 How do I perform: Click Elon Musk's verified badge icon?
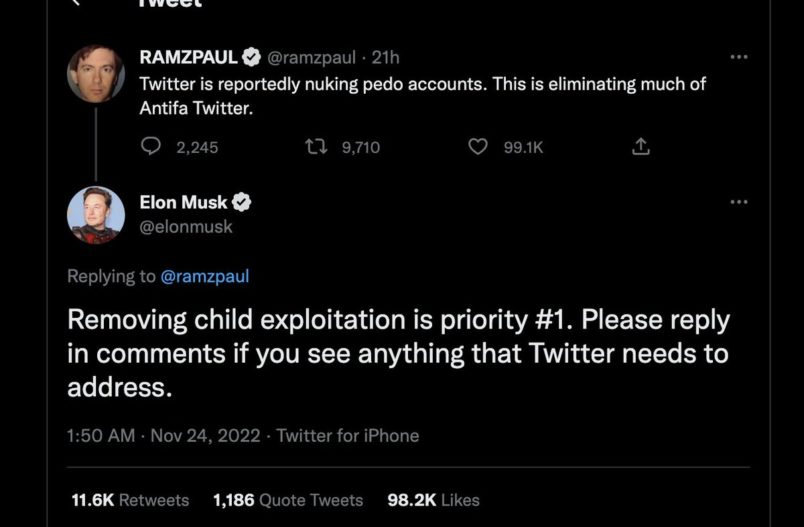click(x=241, y=202)
